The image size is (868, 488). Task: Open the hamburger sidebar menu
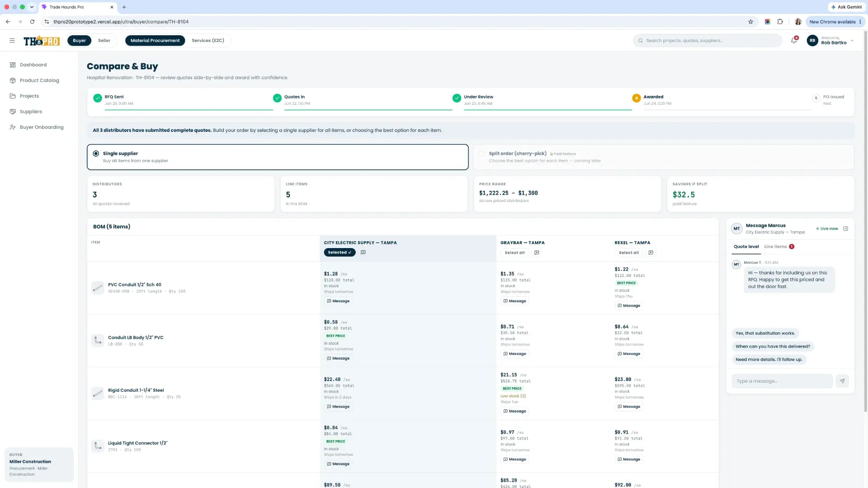[x=12, y=41]
